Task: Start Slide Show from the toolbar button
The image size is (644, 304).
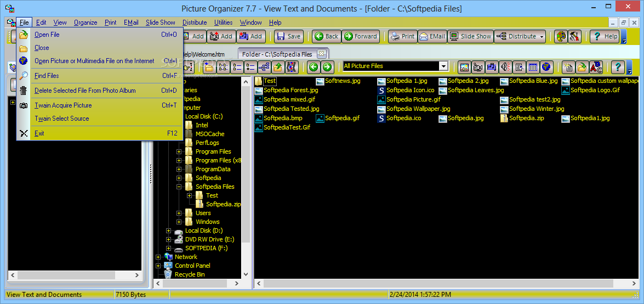Action: (x=470, y=36)
